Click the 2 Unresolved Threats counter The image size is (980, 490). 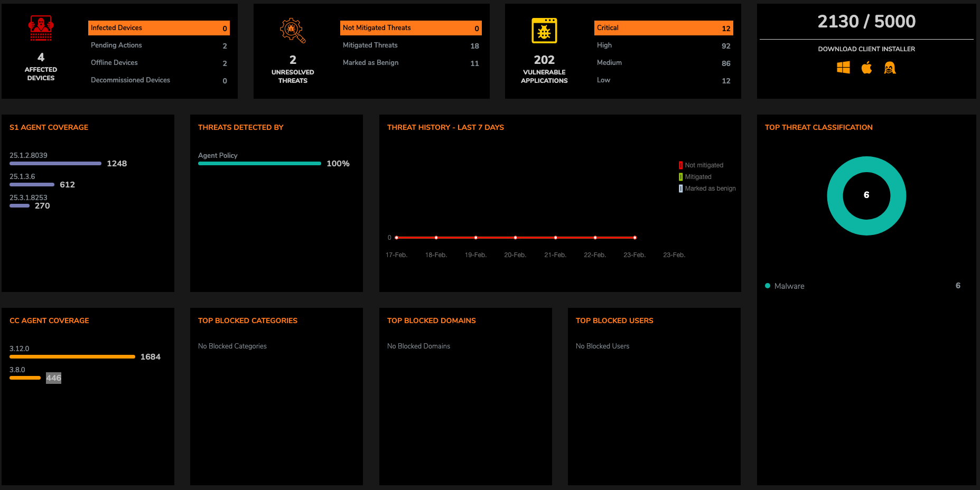[293, 60]
